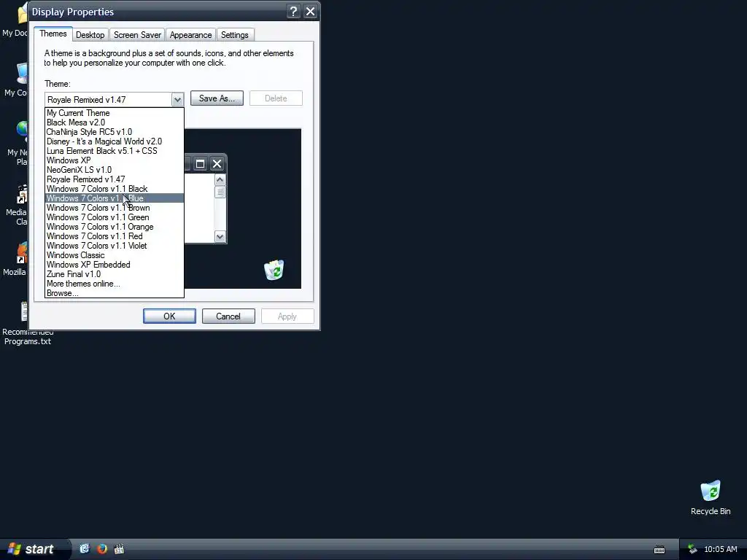The width and height of the screenshot is (747, 560).
Task: Choose Windows 7 Colors v1.1 Brown
Action: 115,208
